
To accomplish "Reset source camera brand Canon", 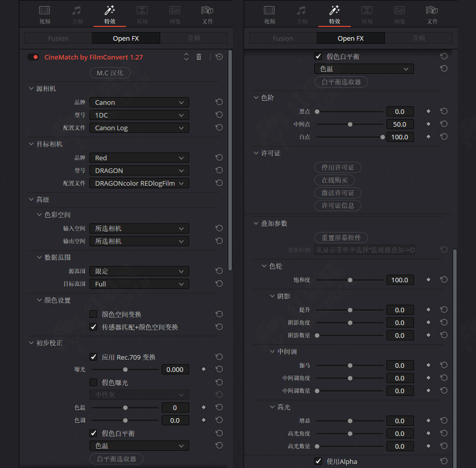I will click(x=219, y=102).
